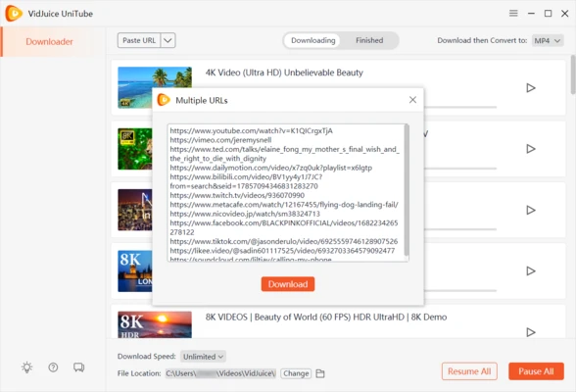Open the help question mark icon
The height and width of the screenshot is (392, 576).
coord(53,367)
